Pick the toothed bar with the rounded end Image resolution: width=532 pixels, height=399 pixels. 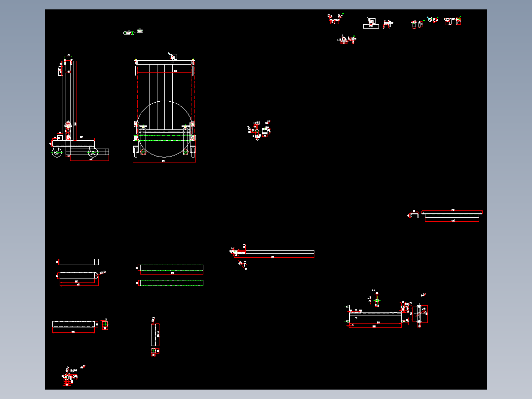[79, 276]
